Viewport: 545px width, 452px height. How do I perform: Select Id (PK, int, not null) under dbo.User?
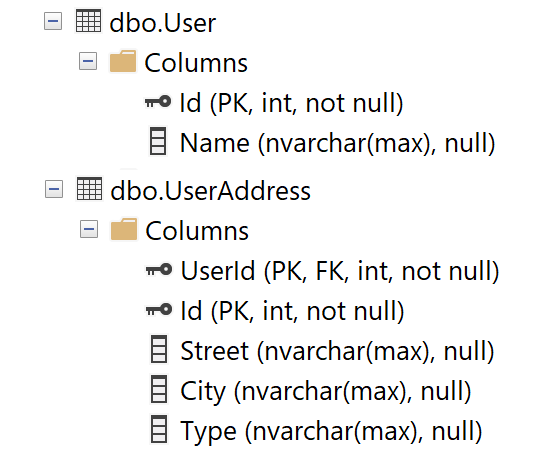coord(291,103)
